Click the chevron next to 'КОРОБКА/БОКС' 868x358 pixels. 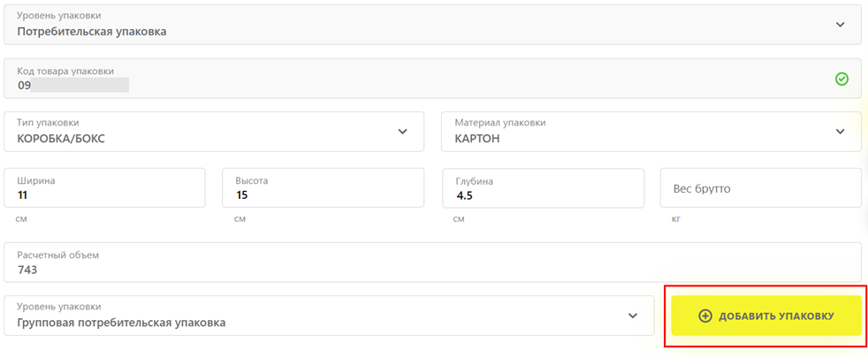[x=402, y=132]
